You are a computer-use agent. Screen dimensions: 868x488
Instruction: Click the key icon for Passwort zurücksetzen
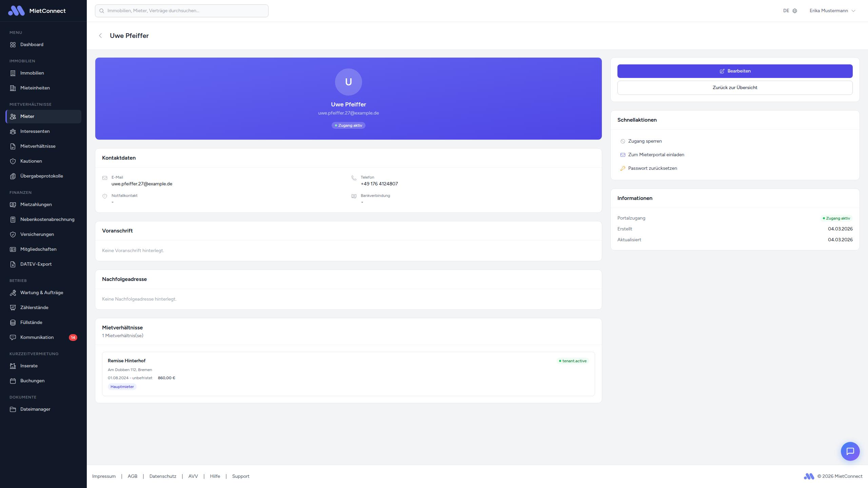pyautogui.click(x=623, y=168)
